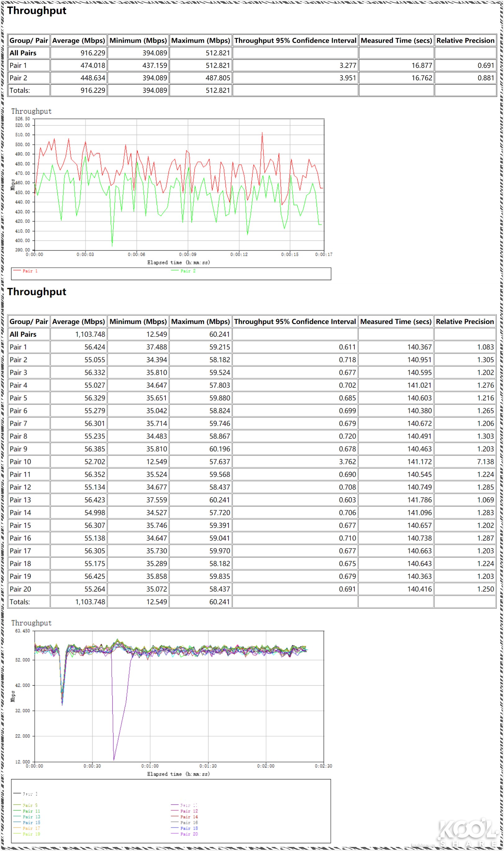This screenshot has height=851, width=504.
Task: Click the Pair 6 row label
Action: 18,411
